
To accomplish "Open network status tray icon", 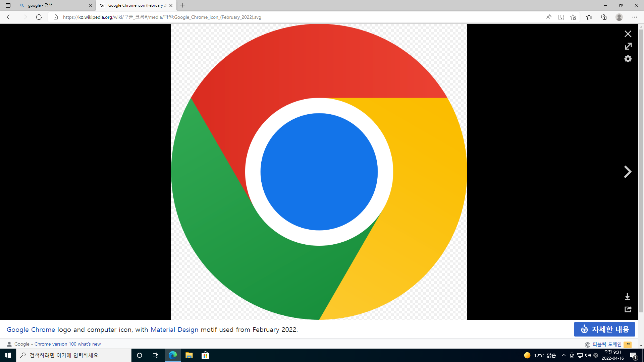I will [x=580, y=355].
